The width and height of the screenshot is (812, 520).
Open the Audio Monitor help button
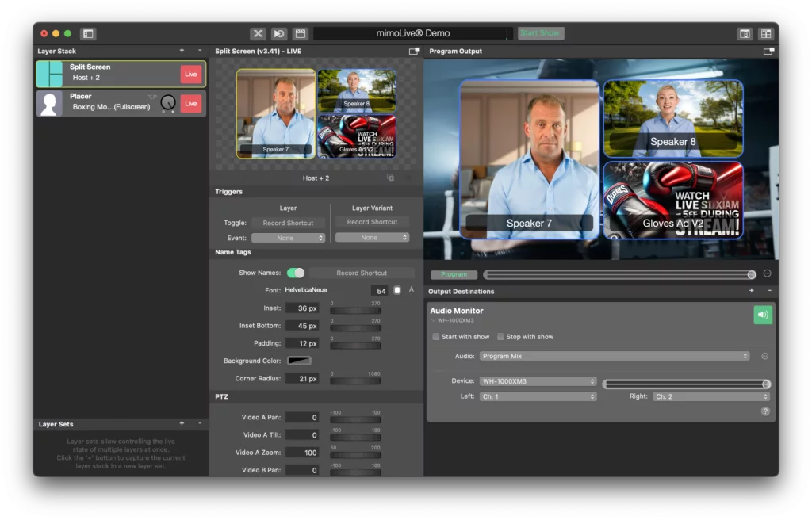tap(765, 411)
